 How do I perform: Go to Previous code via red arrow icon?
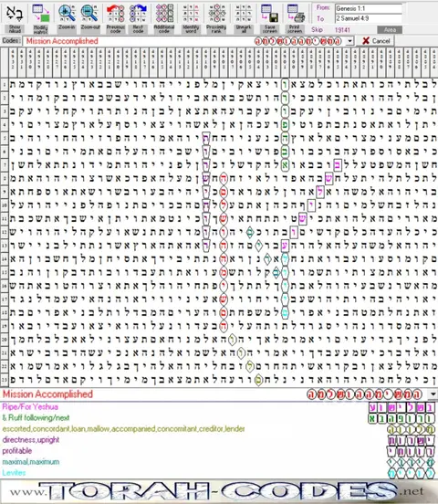[115, 13]
